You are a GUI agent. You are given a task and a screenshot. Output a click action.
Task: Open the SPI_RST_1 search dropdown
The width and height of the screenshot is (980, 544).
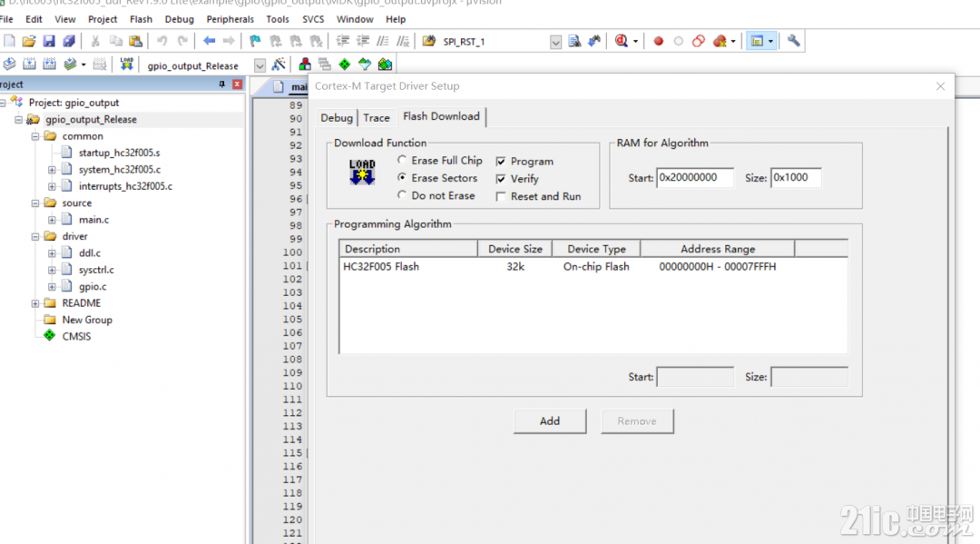point(555,42)
